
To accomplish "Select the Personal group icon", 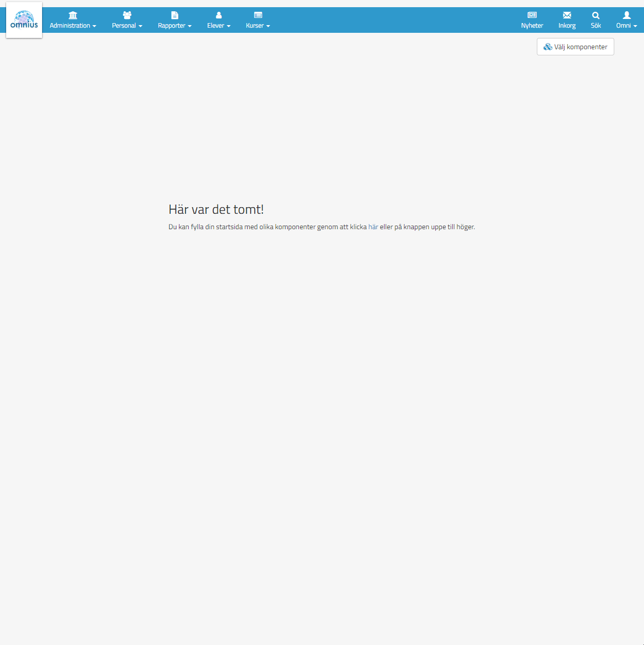I will click(127, 15).
